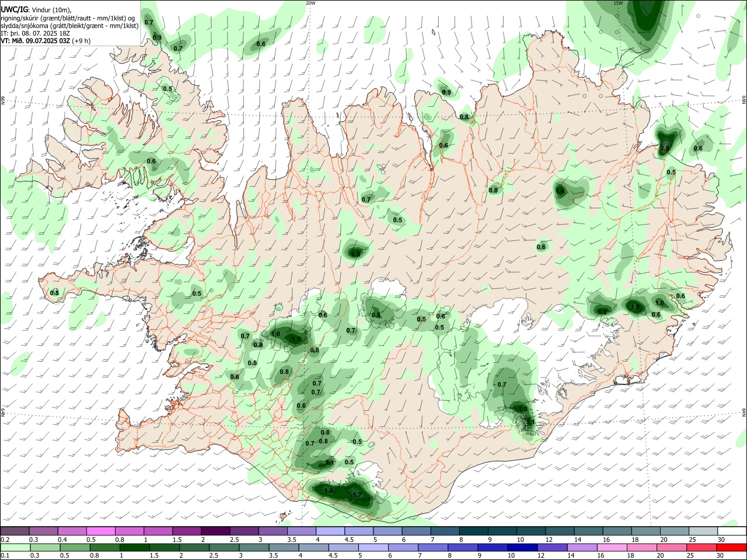Screen dimensions: 747x560
Task: Click the 1.2 precipitation label in the east
Action: tap(603, 312)
